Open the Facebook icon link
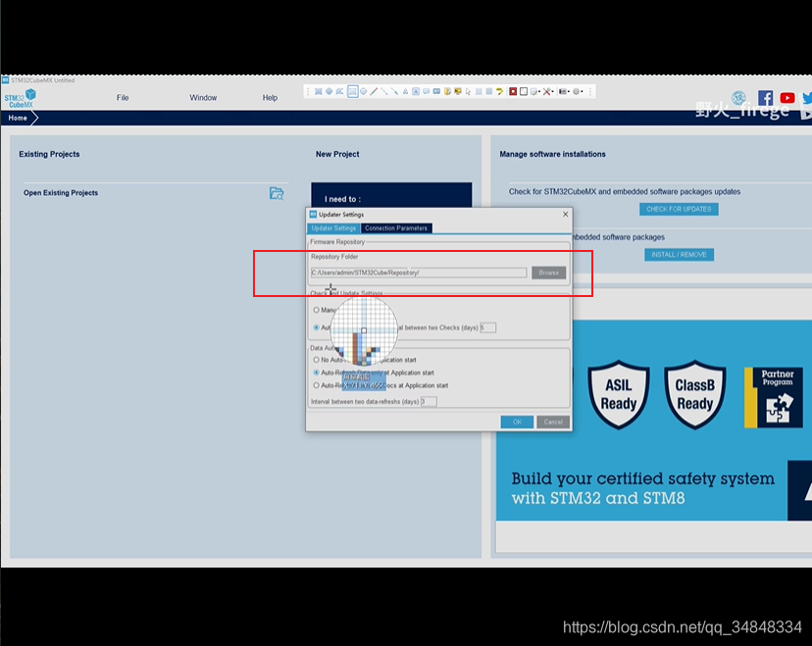Viewport: 812px width, 646px height. tap(765, 98)
